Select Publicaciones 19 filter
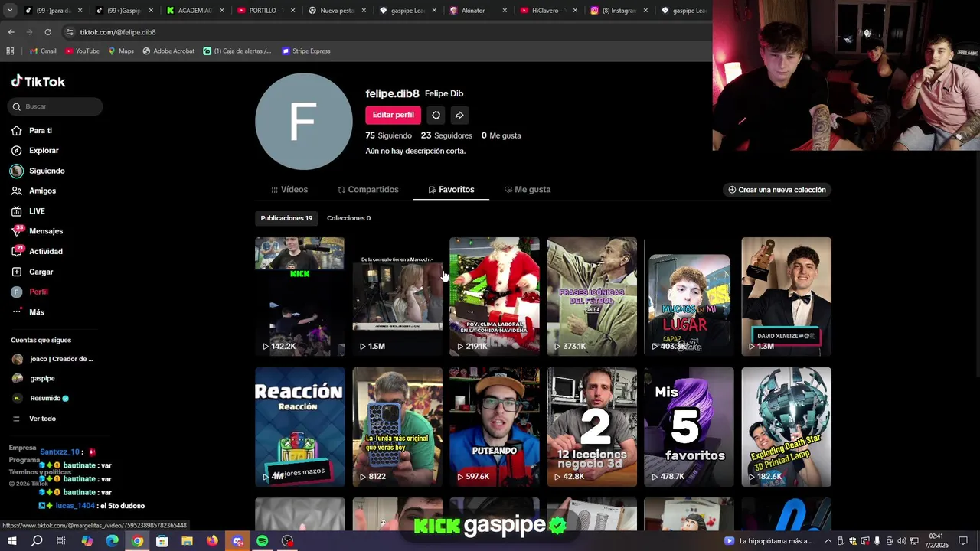 (x=286, y=218)
